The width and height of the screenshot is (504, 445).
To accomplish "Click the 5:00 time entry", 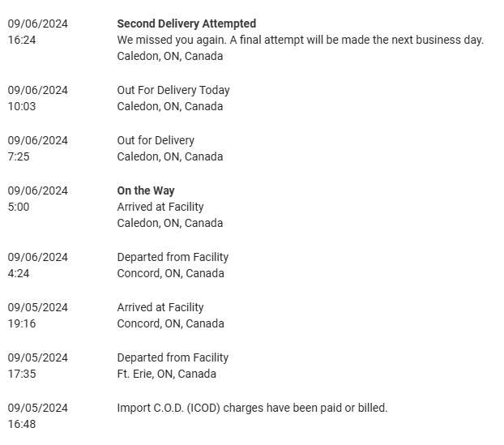I will point(19,207).
